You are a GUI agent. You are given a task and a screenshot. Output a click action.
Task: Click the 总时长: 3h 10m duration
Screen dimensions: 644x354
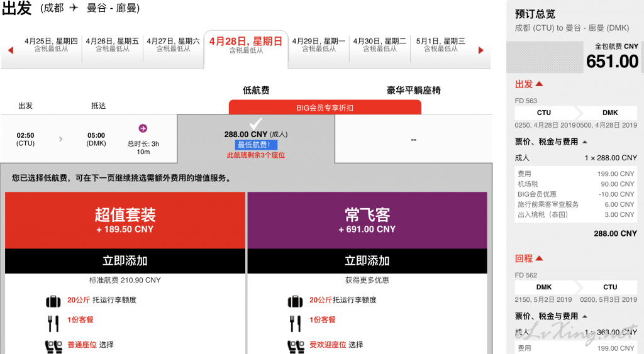click(143, 148)
